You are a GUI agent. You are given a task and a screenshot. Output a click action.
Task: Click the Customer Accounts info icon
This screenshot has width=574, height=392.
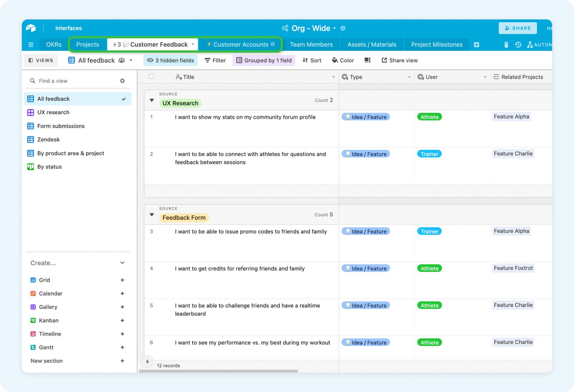273,44
